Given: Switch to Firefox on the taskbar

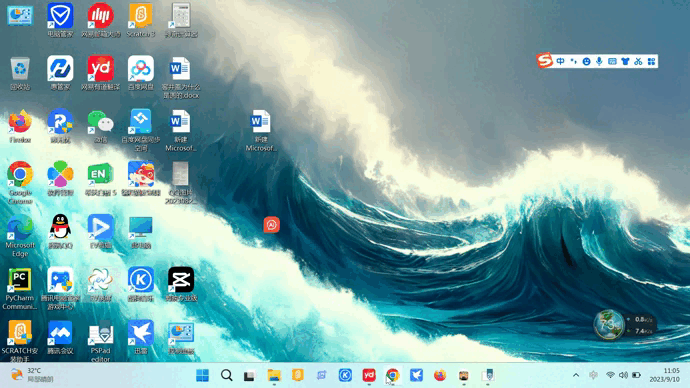Looking at the screenshot, I should tap(440, 375).
